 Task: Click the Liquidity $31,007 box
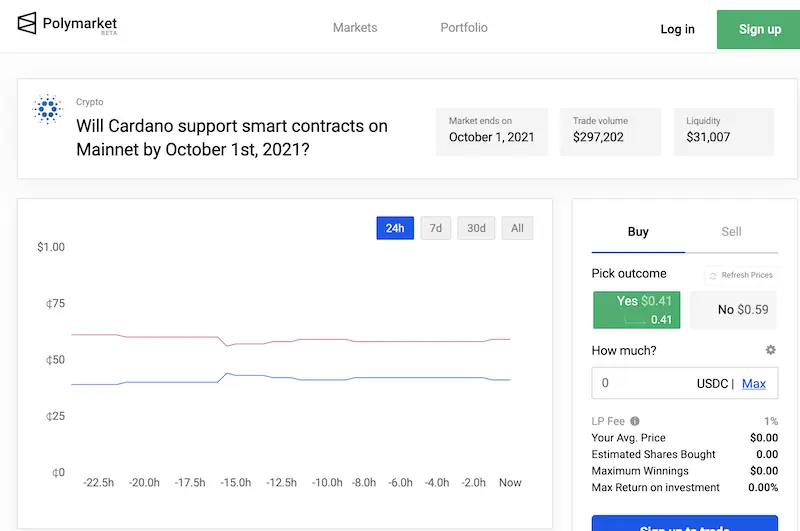(723, 132)
